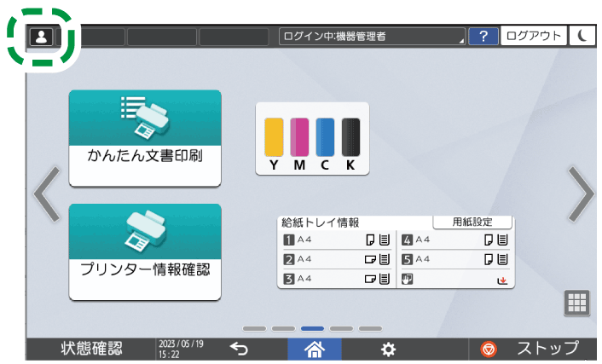
Task: Jump to fifth home page indicator
Action: click(x=370, y=329)
